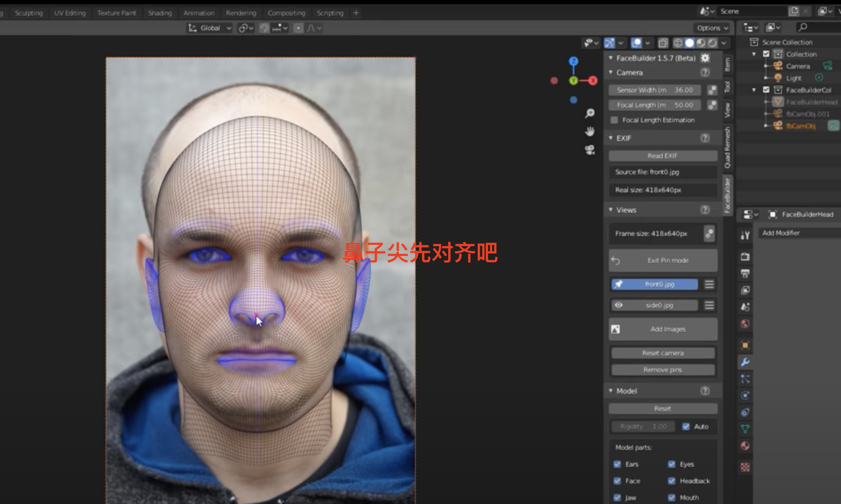841x504 pixels.
Task: Open Frame size options icon
Action: [x=709, y=233]
